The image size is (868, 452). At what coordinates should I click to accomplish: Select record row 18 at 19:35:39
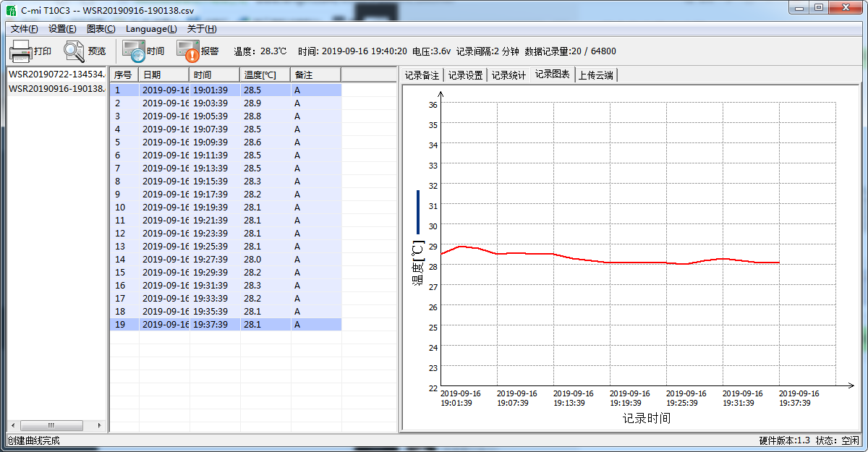point(226,312)
